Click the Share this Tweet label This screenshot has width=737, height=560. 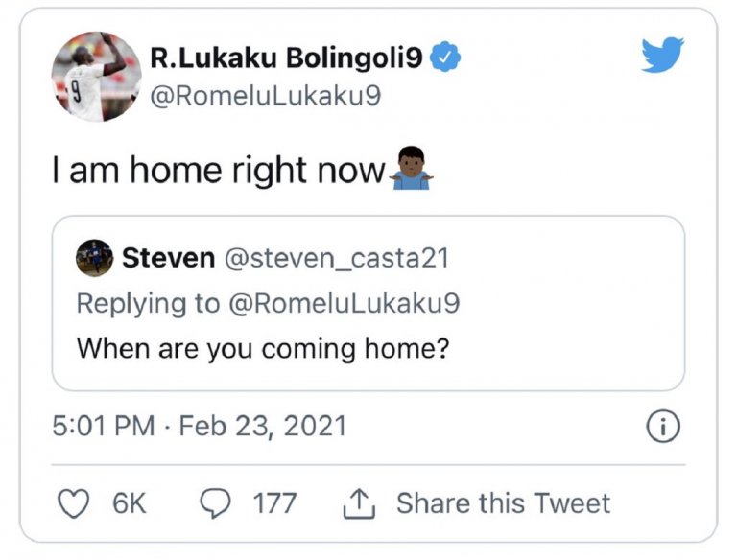(503, 503)
